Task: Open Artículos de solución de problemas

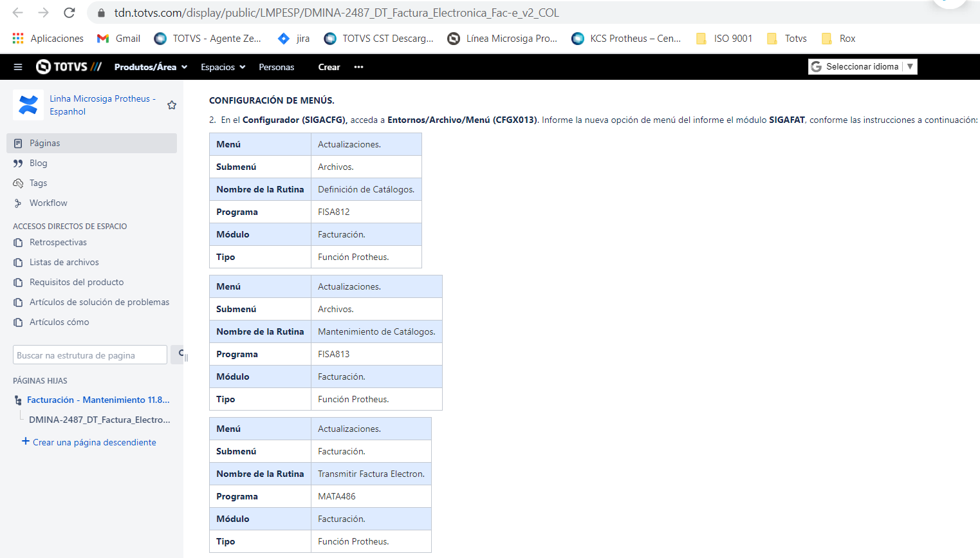Action: [100, 302]
